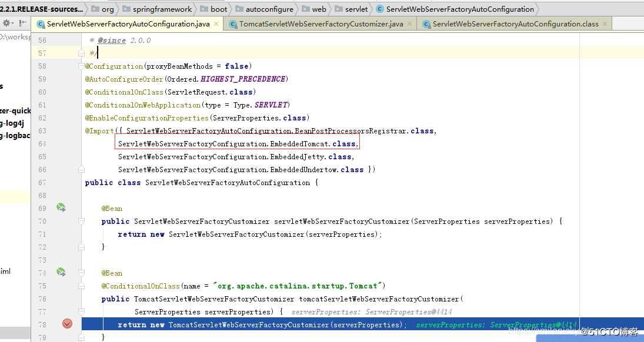The height and width of the screenshot is (342, 644).
Task: Click the Spring bean gutter icon on line 69
Action: (x=61, y=207)
